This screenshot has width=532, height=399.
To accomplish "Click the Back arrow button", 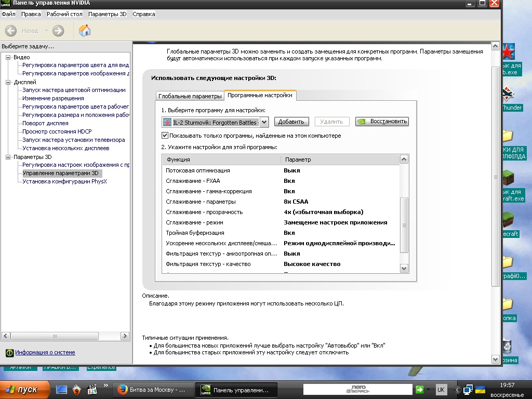I will (11, 31).
